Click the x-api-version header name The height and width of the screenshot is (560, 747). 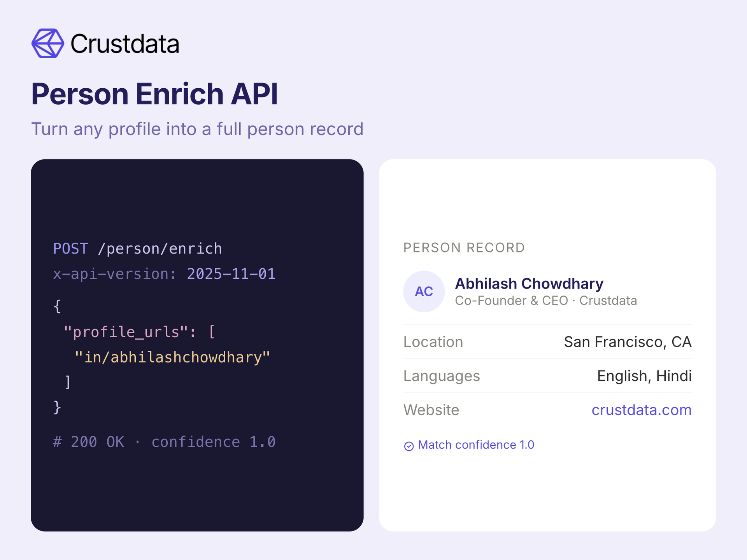click(x=115, y=274)
